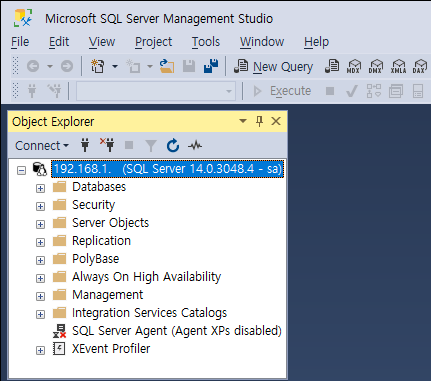Screen dimensions: 431x381
Task: Select the XEvent Profiler tree item
Action: pos(111,349)
